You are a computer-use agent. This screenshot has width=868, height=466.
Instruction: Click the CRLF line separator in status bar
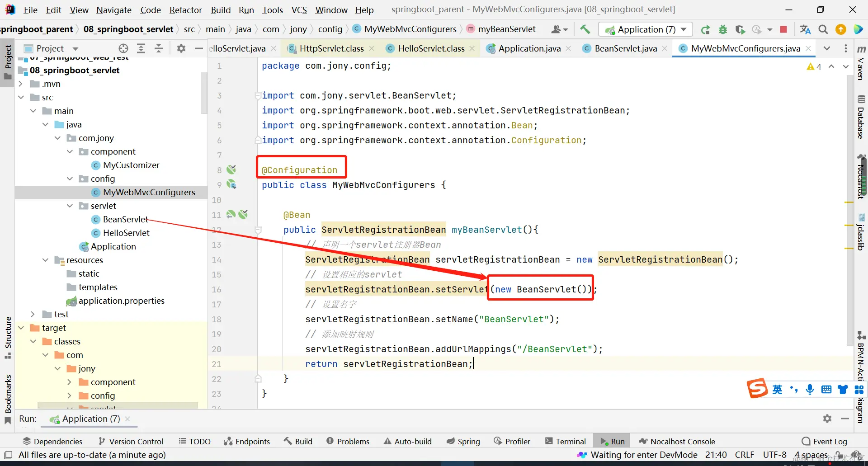coord(745,455)
